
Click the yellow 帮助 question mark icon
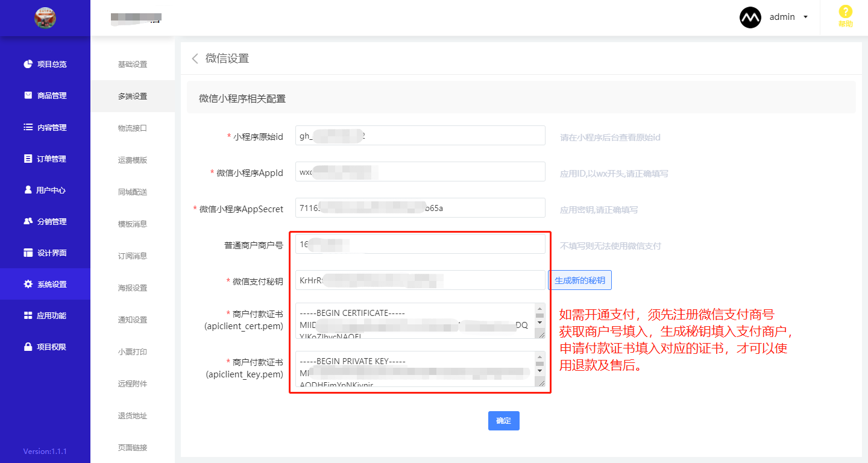pos(846,11)
